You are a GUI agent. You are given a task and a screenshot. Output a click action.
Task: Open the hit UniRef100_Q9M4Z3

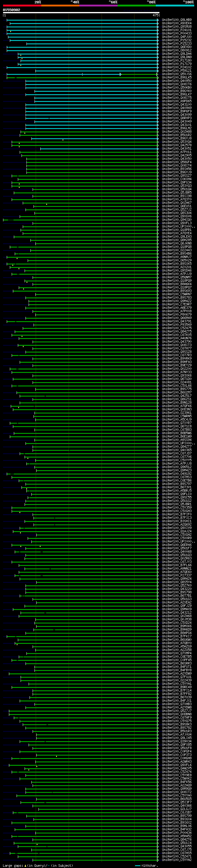(176, 470)
